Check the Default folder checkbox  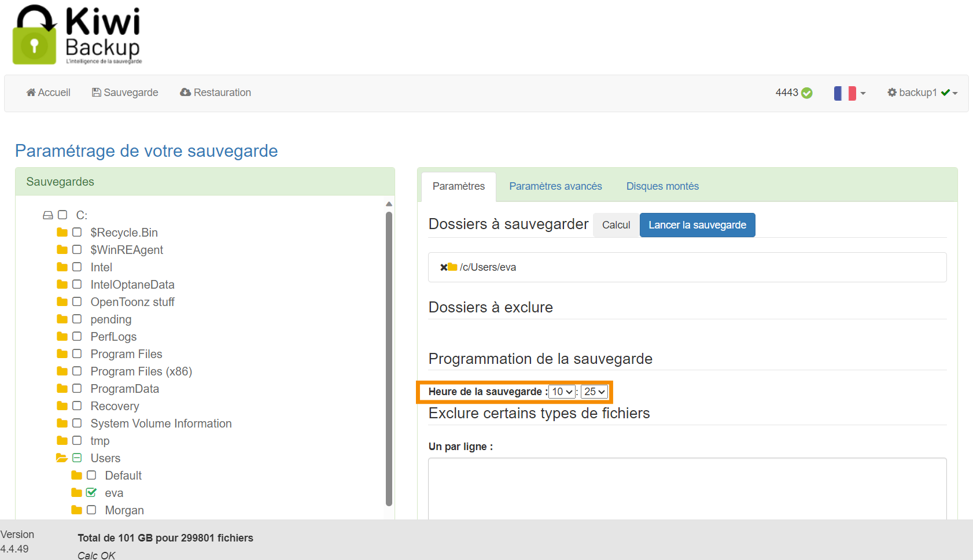click(x=91, y=476)
